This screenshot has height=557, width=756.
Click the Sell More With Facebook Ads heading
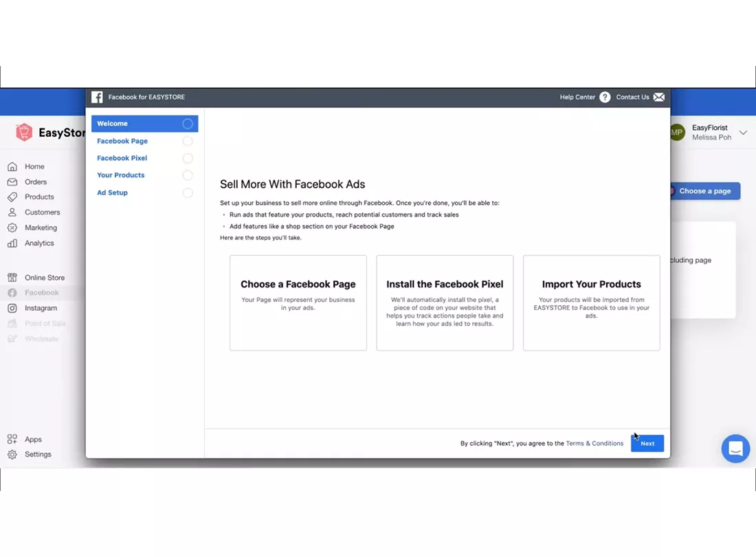pyautogui.click(x=292, y=184)
